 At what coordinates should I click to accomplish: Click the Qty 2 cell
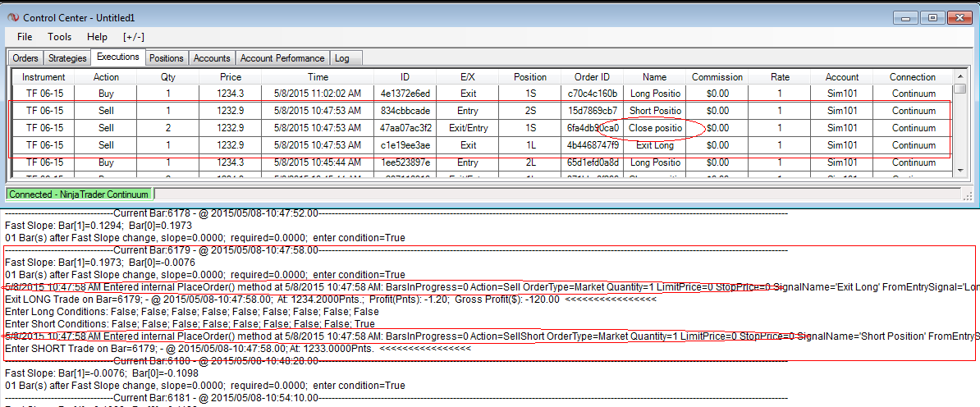(168, 128)
